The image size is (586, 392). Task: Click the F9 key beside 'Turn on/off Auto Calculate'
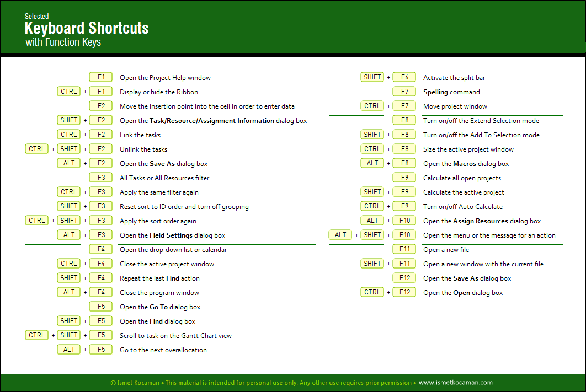click(x=404, y=206)
